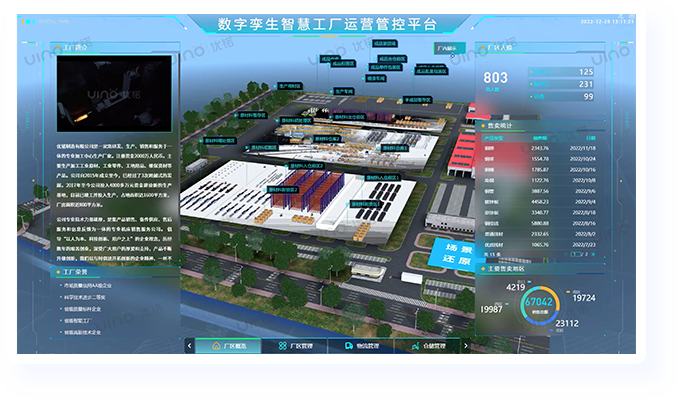Screen dimensions: 678x398
Task: Click the 数字孪生智慧工厂运营管控平台 title
Action: point(327,24)
